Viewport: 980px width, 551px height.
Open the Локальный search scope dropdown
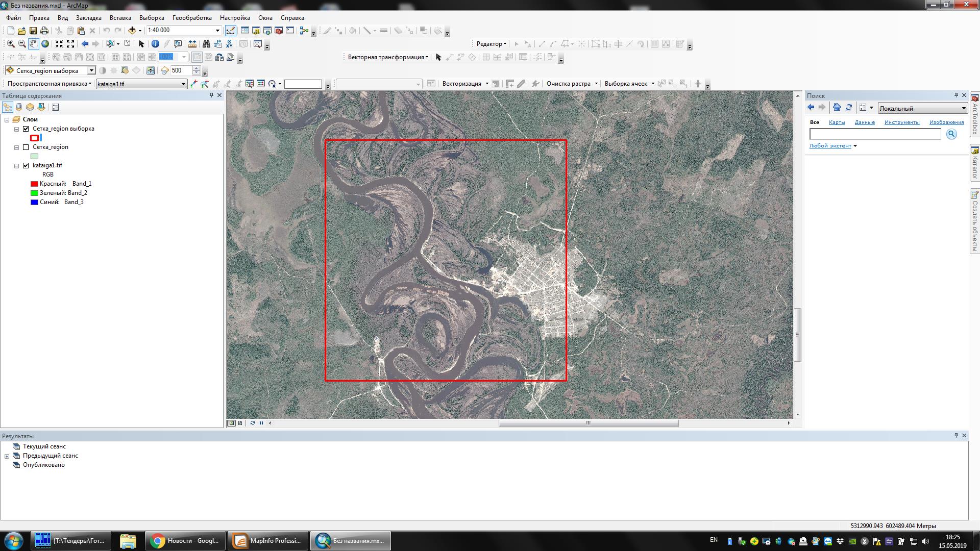tap(963, 108)
